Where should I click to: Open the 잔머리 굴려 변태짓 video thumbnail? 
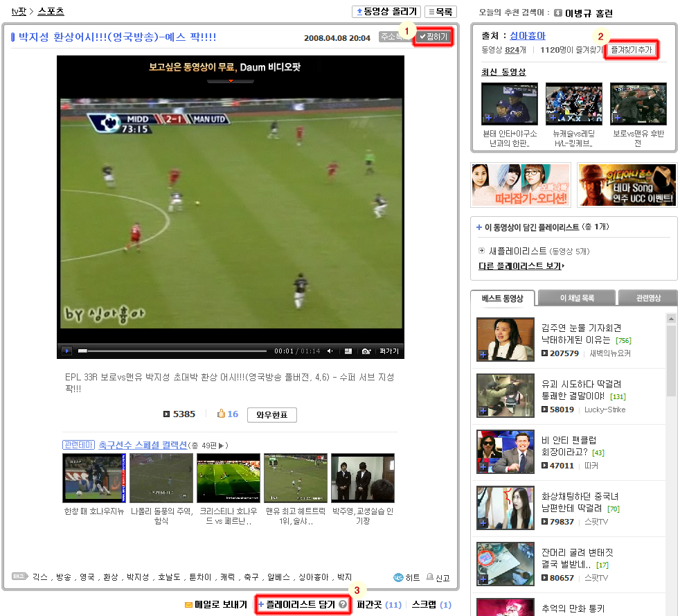[x=505, y=564]
